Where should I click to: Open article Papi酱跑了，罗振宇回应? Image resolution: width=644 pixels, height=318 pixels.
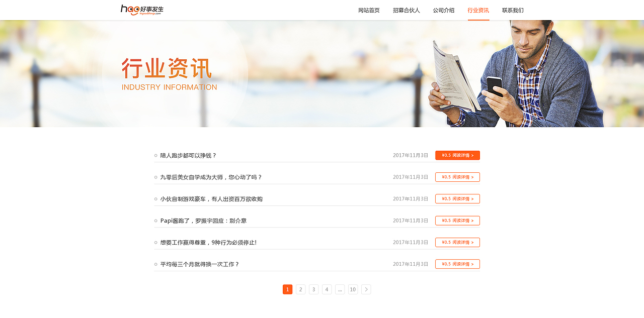pyautogui.click(x=203, y=221)
